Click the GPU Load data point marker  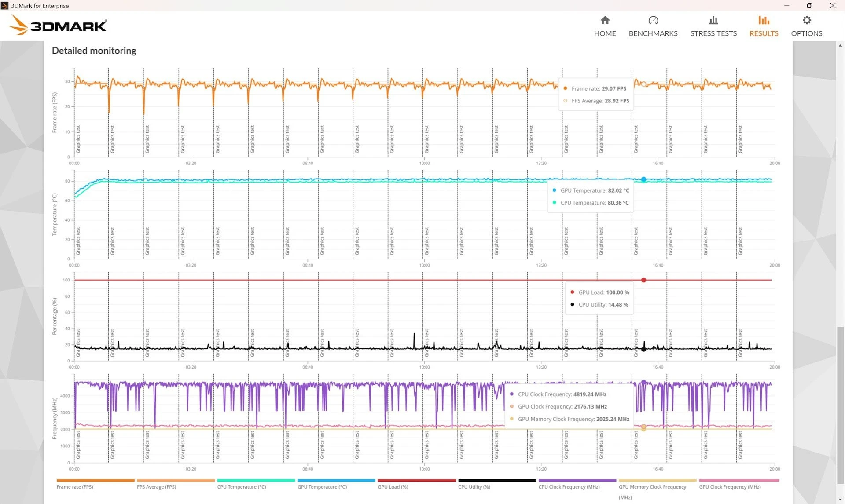[643, 280]
